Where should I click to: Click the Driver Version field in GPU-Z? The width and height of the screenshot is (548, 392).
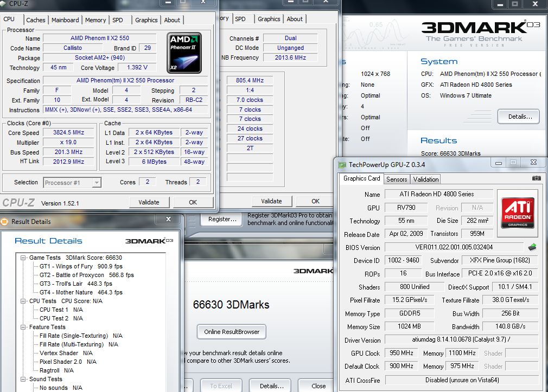point(461,339)
